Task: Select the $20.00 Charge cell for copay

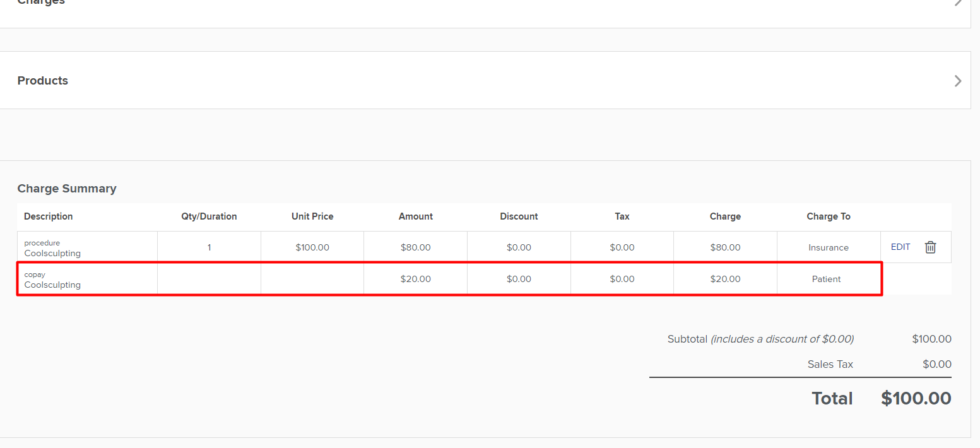Action: (x=725, y=279)
